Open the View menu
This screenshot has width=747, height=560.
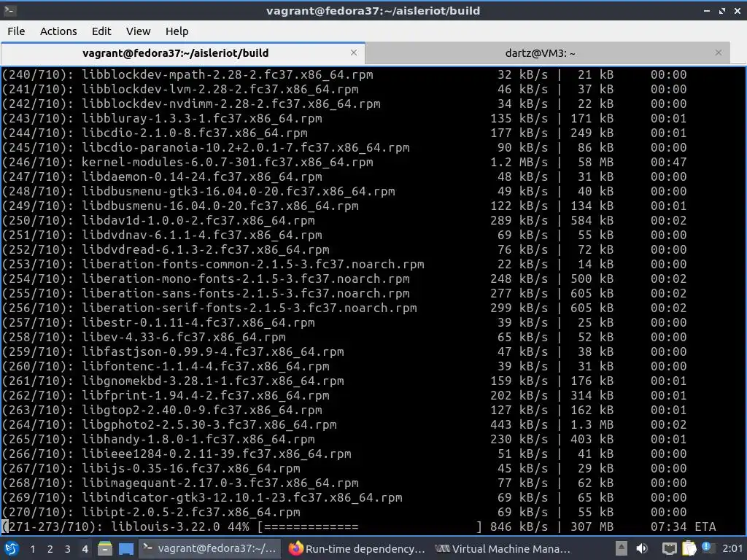[x=138, y=31]
